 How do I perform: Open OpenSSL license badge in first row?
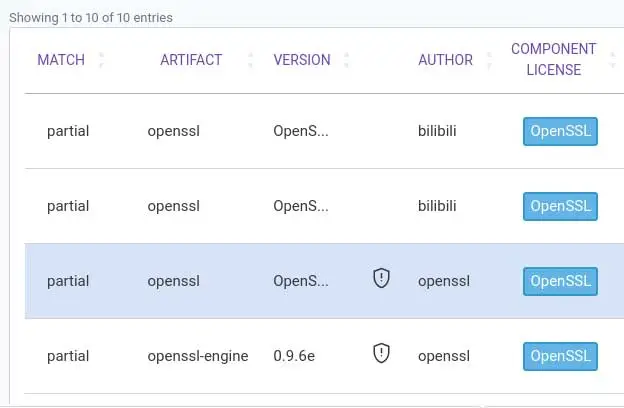pos(560,131)
